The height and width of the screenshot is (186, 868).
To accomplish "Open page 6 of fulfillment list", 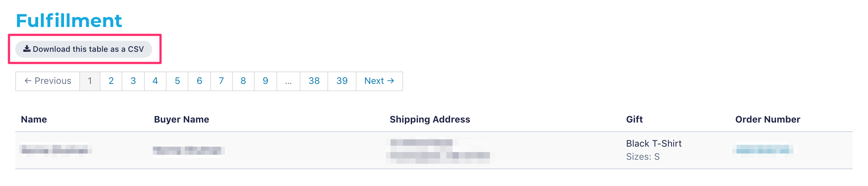I will [199, 81].
